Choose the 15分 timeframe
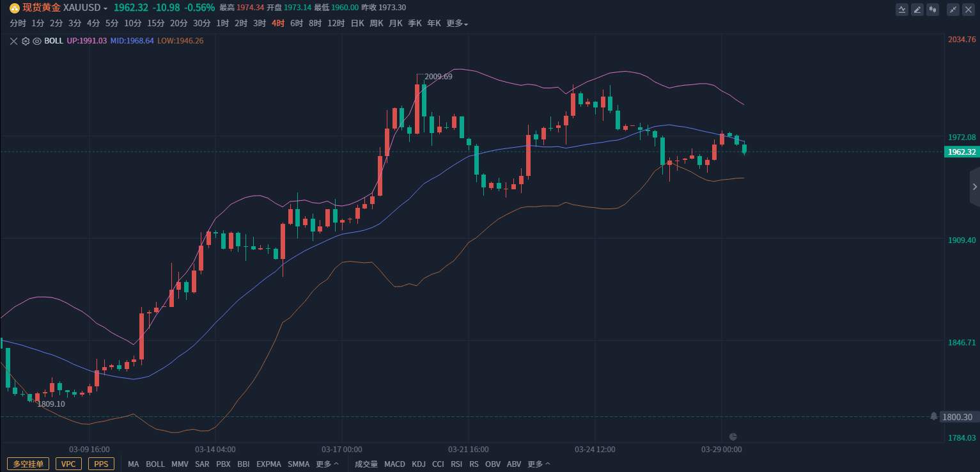 (x=156, y=24)
